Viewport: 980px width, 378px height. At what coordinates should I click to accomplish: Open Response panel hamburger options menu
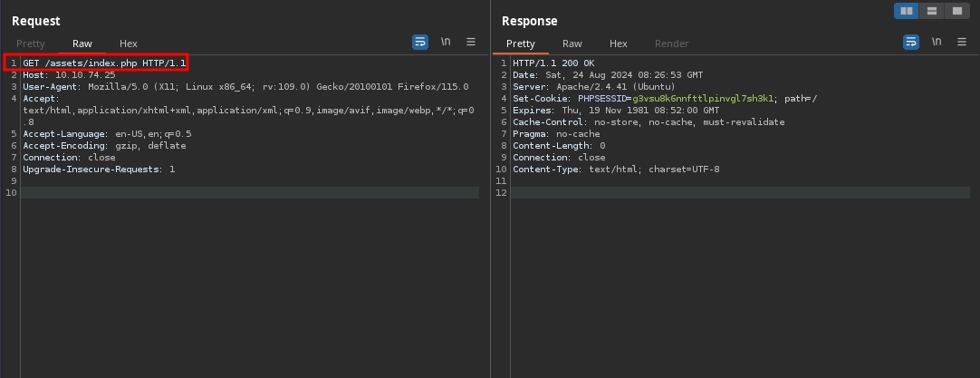(x=961, y=42)
